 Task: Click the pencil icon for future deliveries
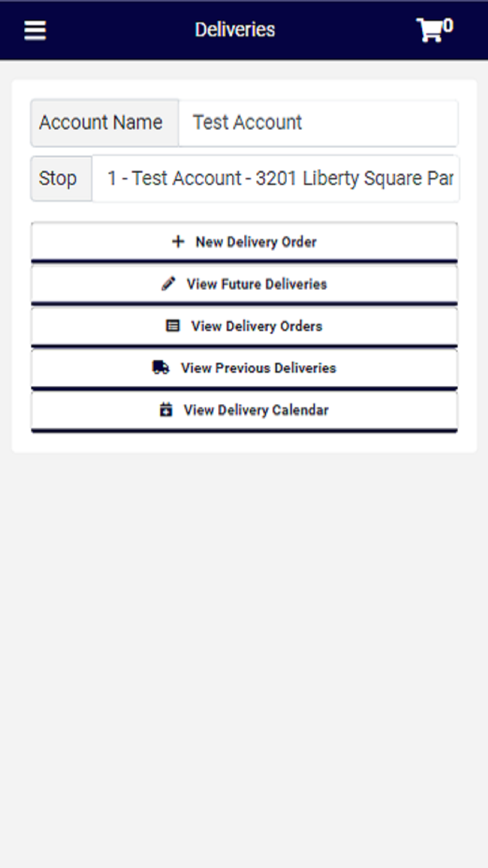tap(168, 284)
